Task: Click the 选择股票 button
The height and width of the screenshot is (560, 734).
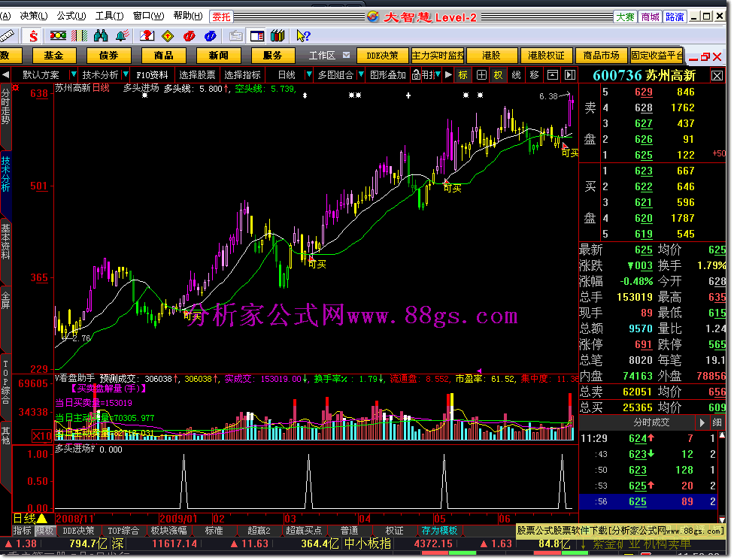Action: point(197,75)
